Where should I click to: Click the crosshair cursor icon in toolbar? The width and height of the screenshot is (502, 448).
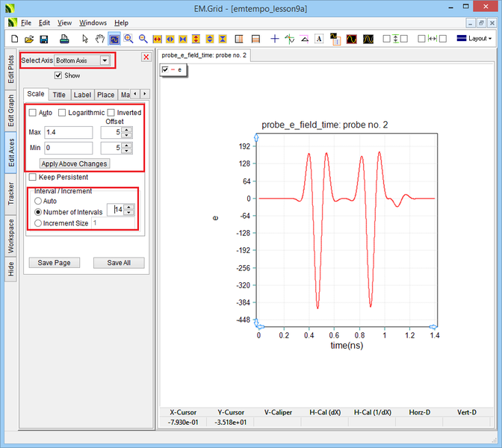pyautogui.click(x=275, y=38)
